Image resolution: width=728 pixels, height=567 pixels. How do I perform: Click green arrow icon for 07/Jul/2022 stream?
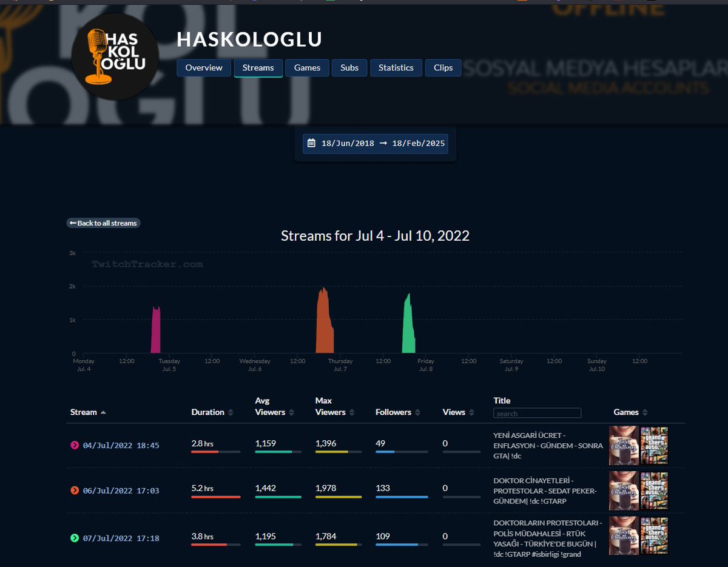click(x=75, y=538)
